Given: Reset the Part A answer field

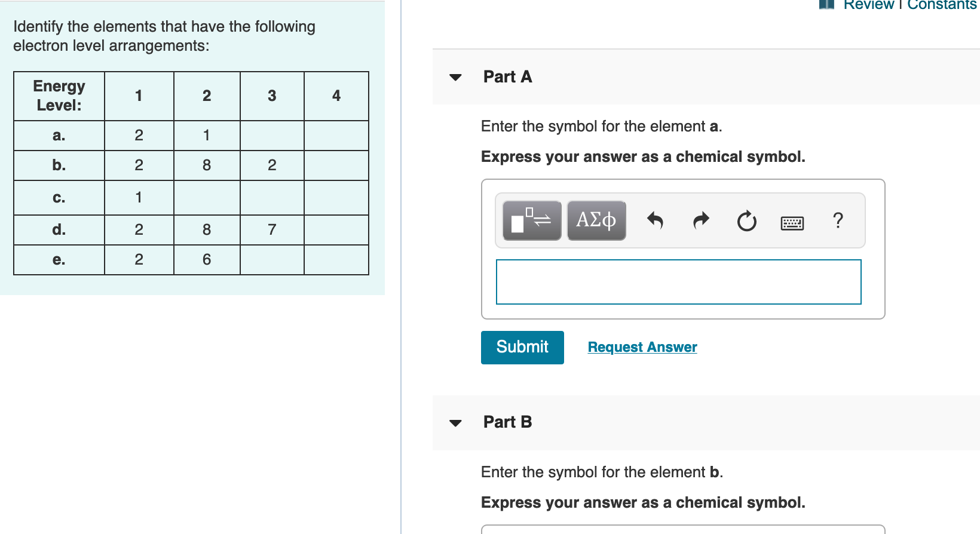Looking at the screenshot, I should pos(746,220).
